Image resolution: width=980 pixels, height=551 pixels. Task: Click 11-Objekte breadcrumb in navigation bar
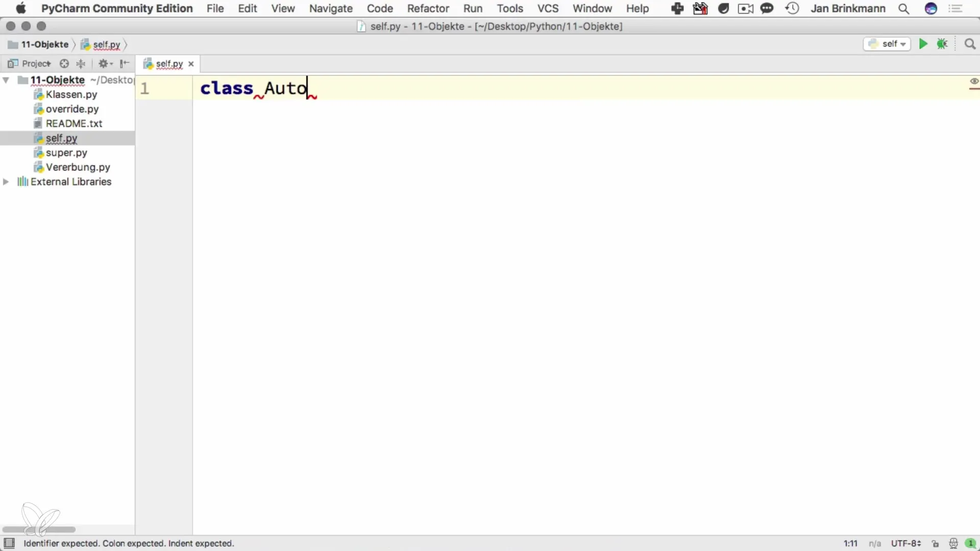point(44,44)
